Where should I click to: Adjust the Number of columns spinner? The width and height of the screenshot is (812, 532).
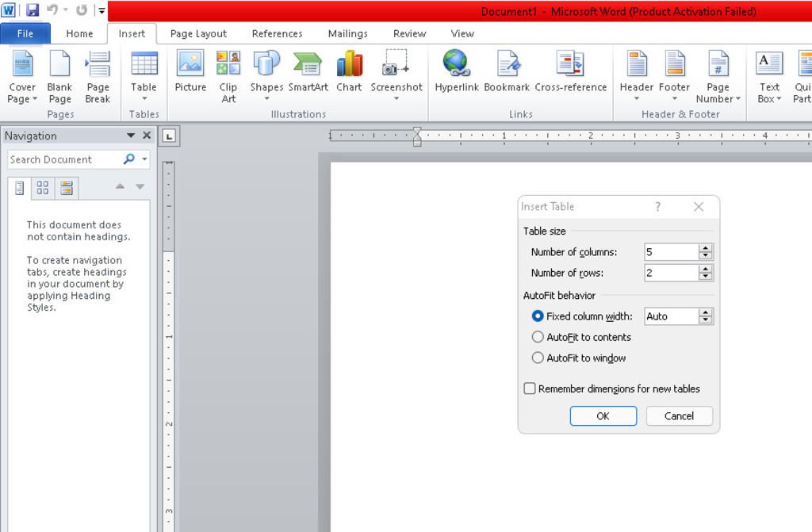coord(705,252)
